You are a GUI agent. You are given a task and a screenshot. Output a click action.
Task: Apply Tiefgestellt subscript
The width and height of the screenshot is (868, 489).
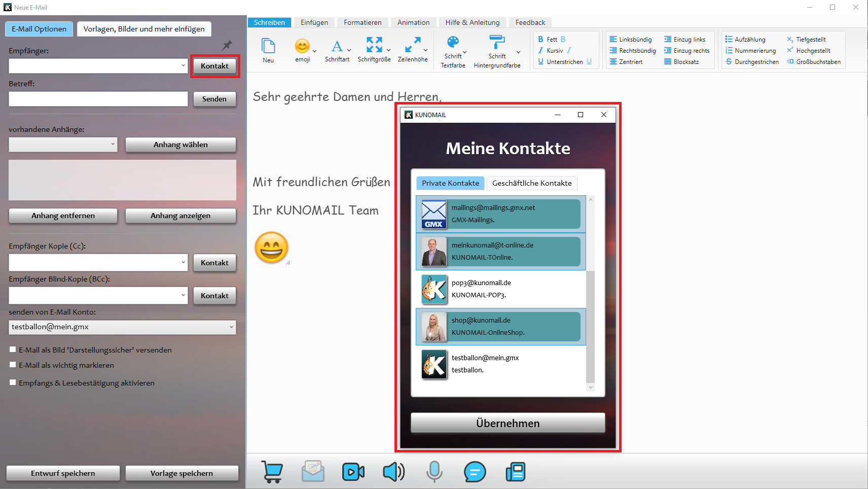(807, 39)
